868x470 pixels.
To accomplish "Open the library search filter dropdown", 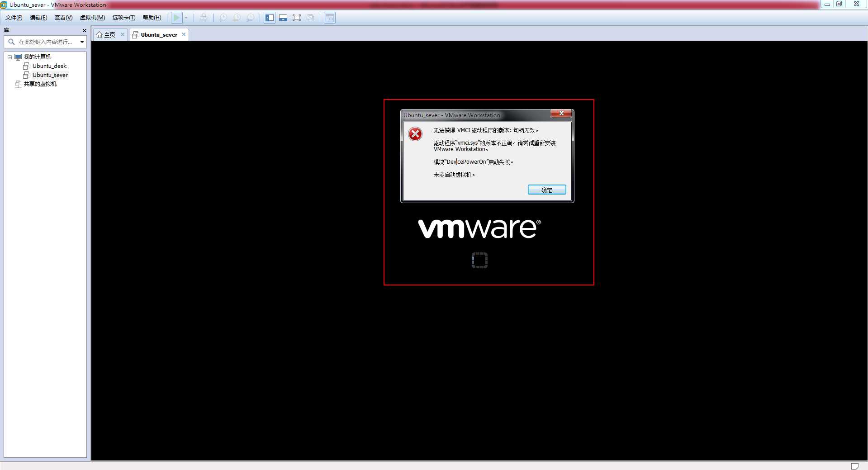I will (82, 42).
